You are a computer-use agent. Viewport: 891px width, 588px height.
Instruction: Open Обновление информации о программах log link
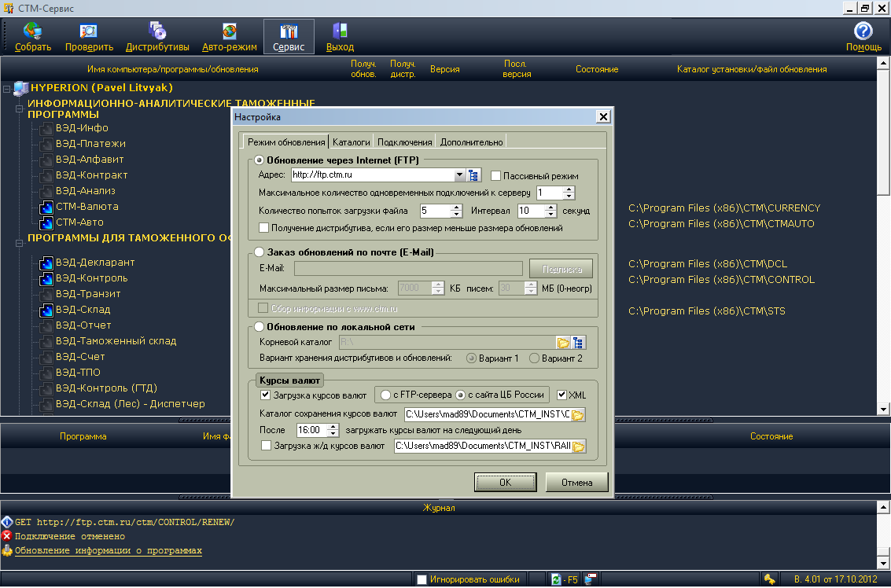[x=108, y=550]
